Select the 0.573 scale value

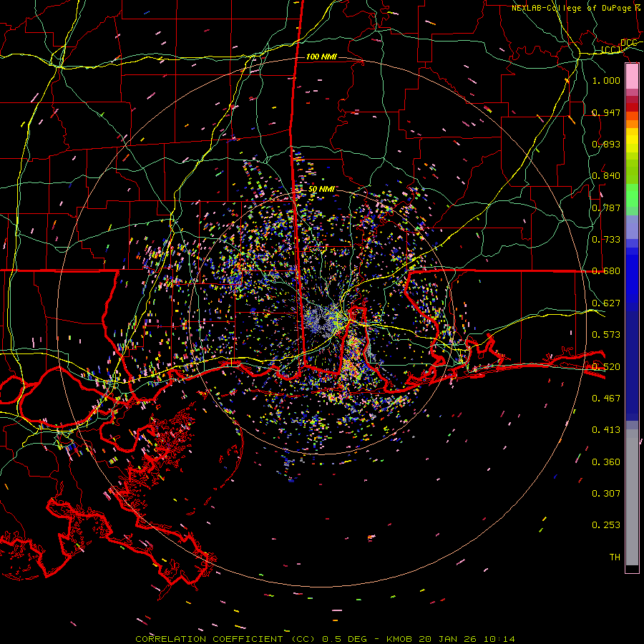pyautogui.click(x=606, y=335)
